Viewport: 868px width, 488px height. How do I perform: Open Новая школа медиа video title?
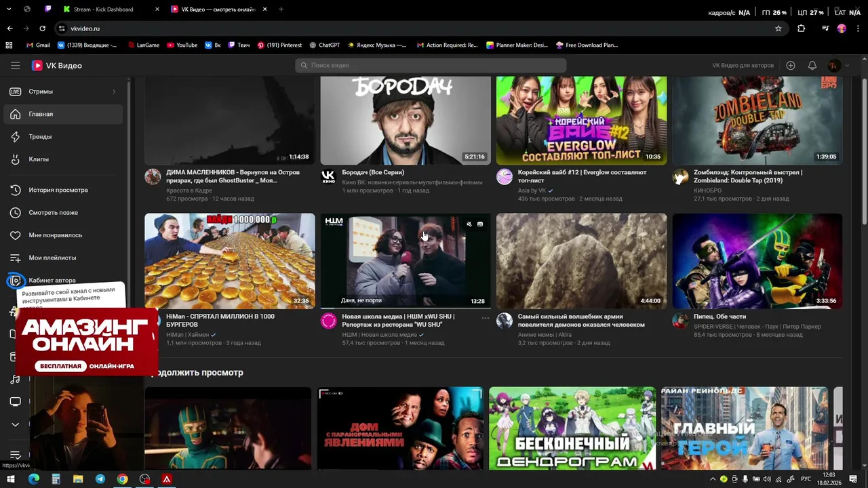(398, 320)
